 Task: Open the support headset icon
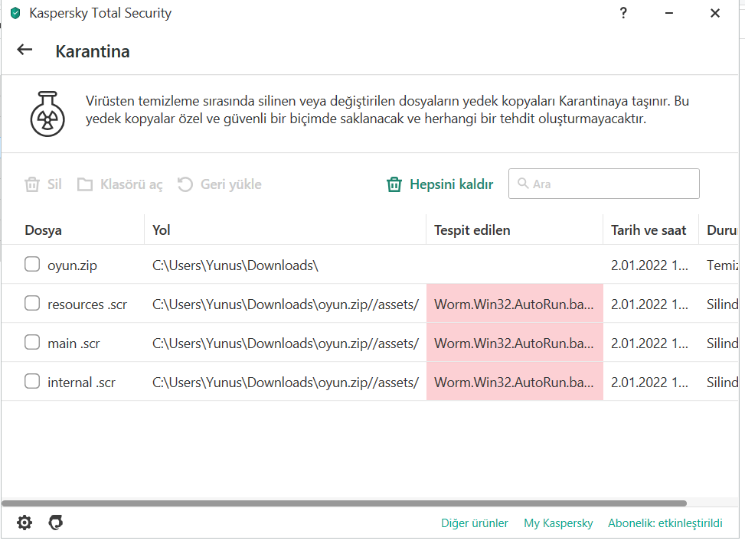pyautogui.click(x=56, y=523)
